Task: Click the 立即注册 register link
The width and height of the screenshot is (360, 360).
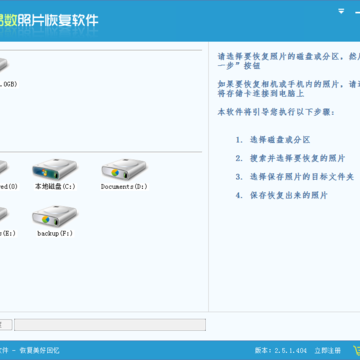Action: (328, 350)
